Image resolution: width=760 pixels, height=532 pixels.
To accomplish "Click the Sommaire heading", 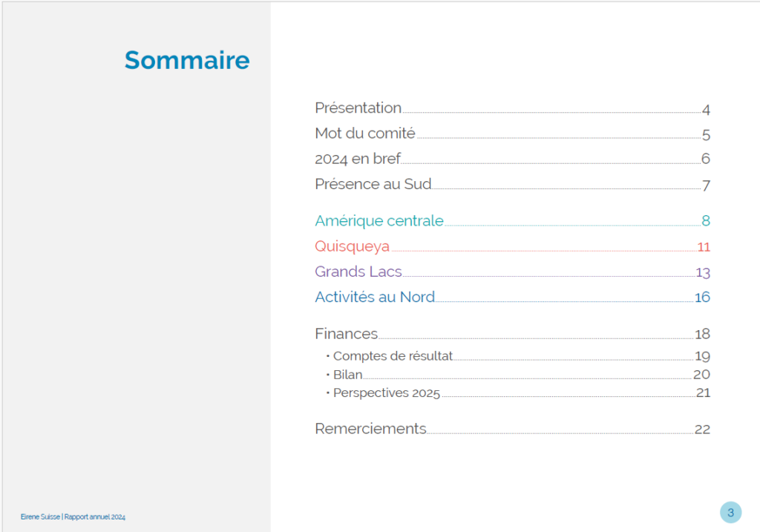I will pos(187,60).
